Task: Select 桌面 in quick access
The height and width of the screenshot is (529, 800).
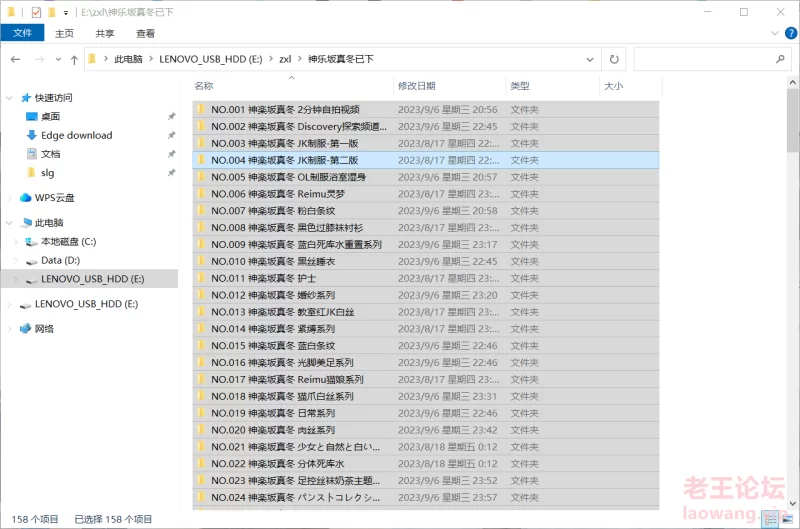Action: [51, 116]
